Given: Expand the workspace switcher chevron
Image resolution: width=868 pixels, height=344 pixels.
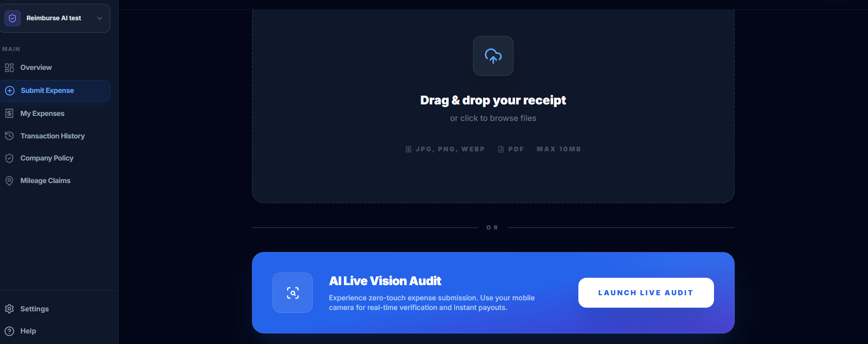Looking at the screenshot, I should click(x=100, y=18).
